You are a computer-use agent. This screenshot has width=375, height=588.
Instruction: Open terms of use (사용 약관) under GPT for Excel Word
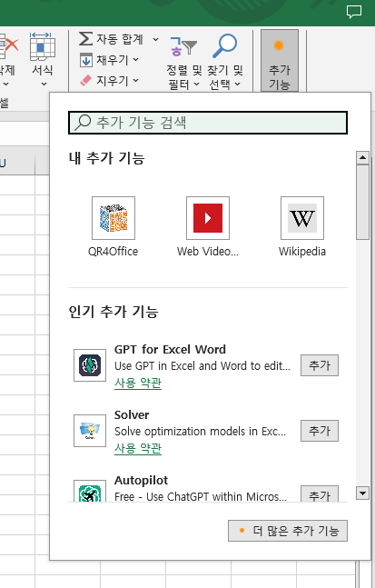tap(138, 383)
